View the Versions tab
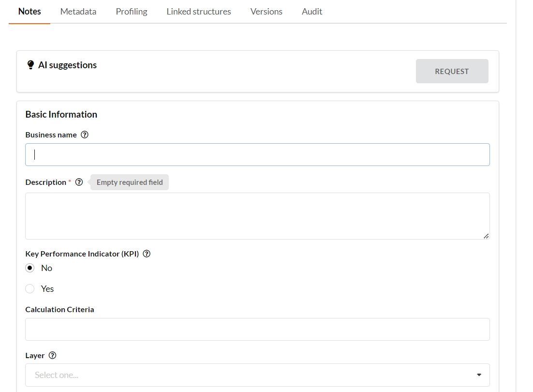The width and height of the screenshot is (533, 392). coord(266,12)
